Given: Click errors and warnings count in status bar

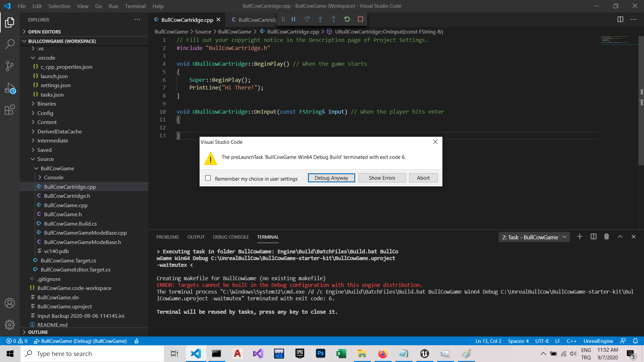Looking at the screenshot, I should 17,341.
